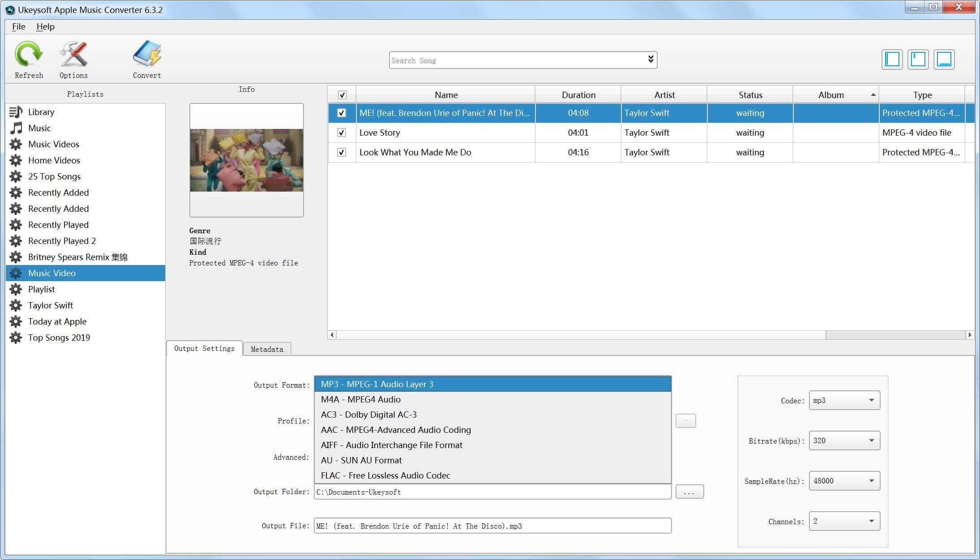980x560 pixels.
Task: Switch to the Metadata tab
Action: 266,349
